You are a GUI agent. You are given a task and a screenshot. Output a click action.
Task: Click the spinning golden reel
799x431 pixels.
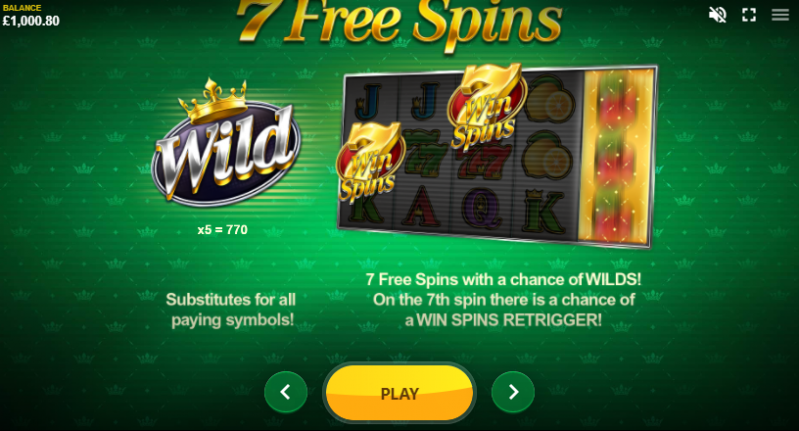(615, 157)
